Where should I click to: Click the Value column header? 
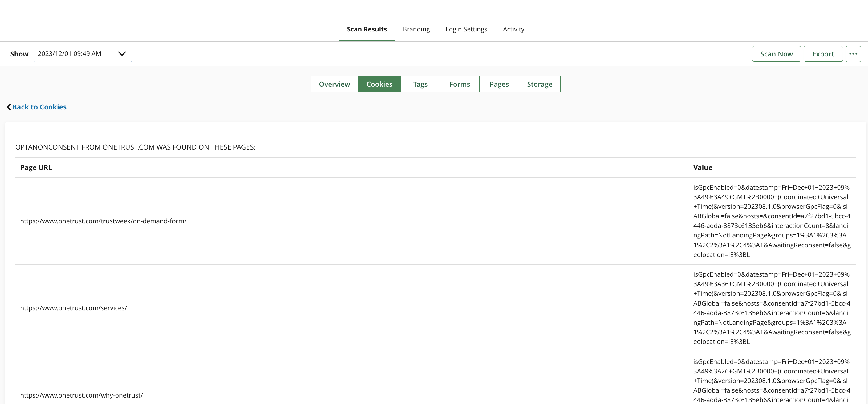click(703, 167)
